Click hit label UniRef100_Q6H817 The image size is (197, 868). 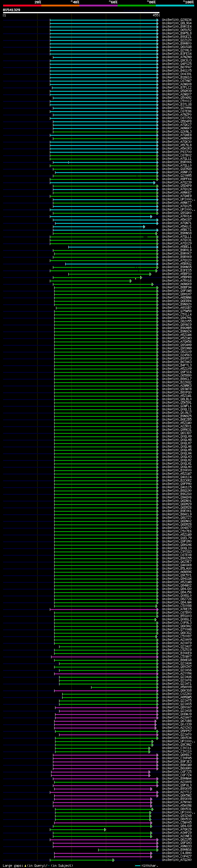click(176, 755)
